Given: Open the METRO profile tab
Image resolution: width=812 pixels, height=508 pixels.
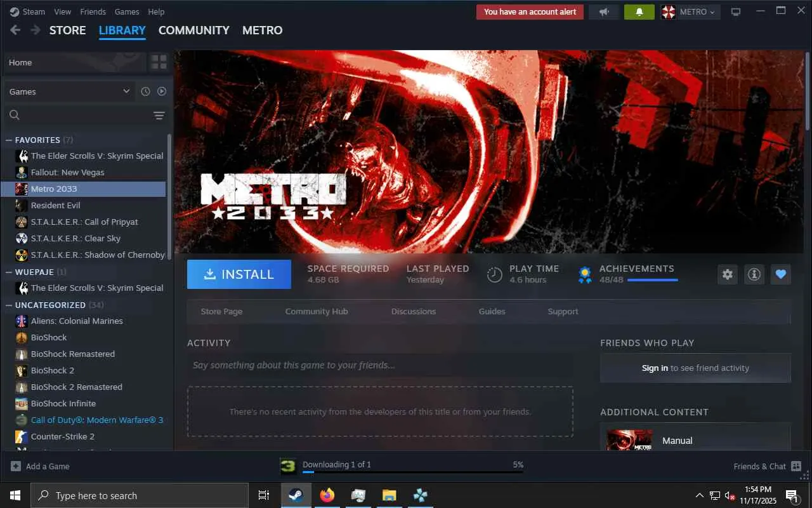Looking at the screenshot, I should (x=263, y=30).
